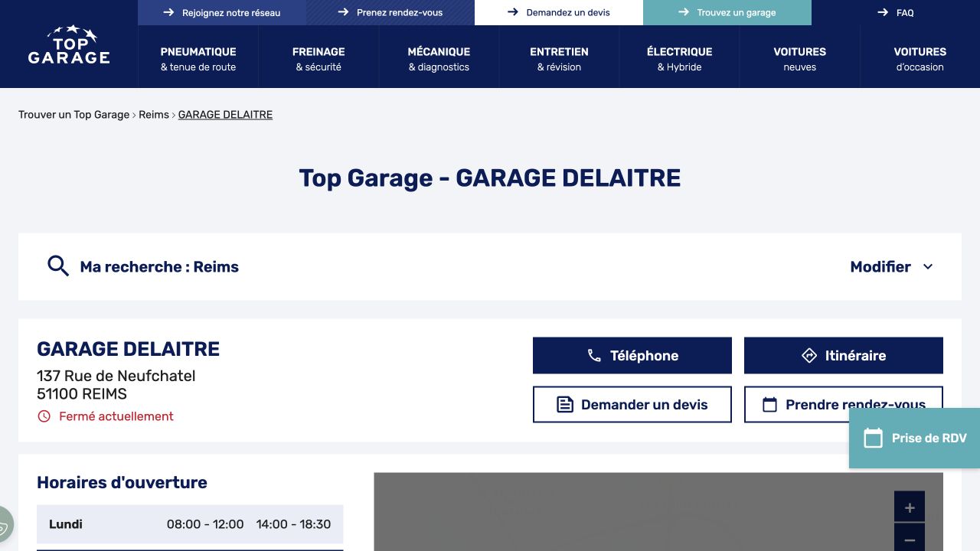Click the Lundi opening hours row

[190, 524]
